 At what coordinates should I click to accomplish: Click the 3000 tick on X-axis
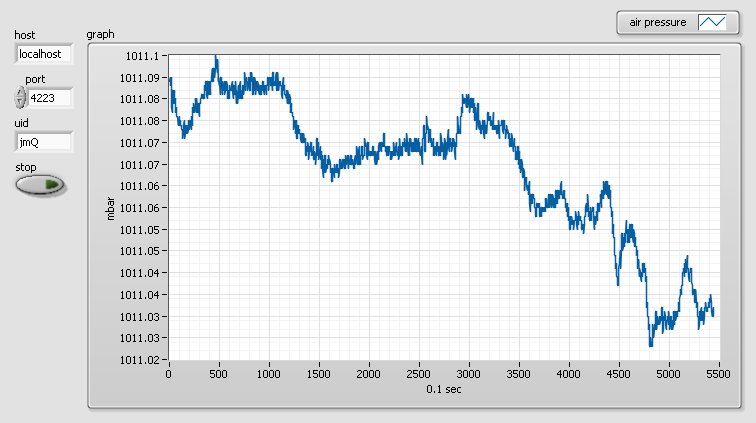(x=469, y=374)
